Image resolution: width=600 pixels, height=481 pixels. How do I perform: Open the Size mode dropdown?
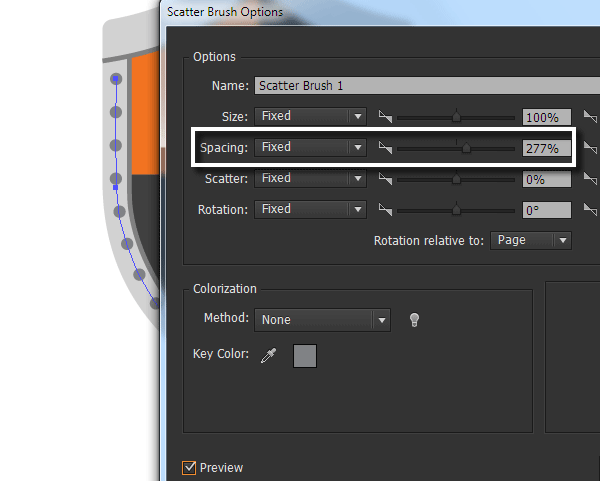[310, 116]
